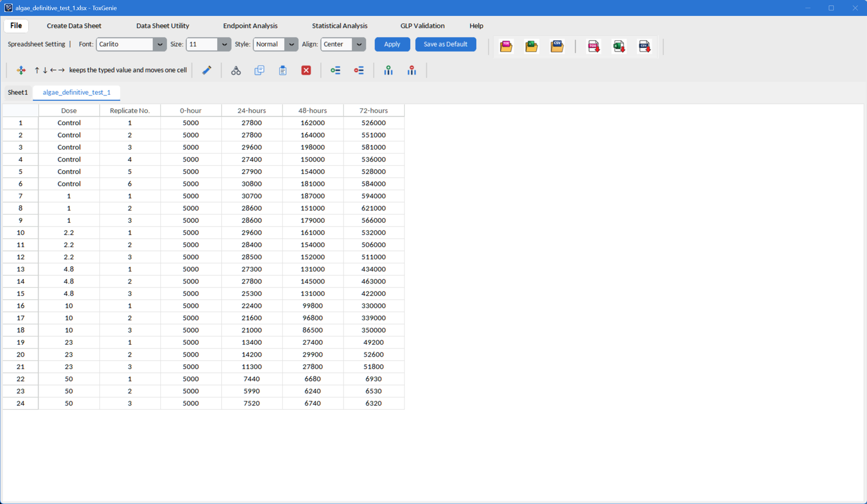Open the Statistical Analysis menu

[340, 25]
